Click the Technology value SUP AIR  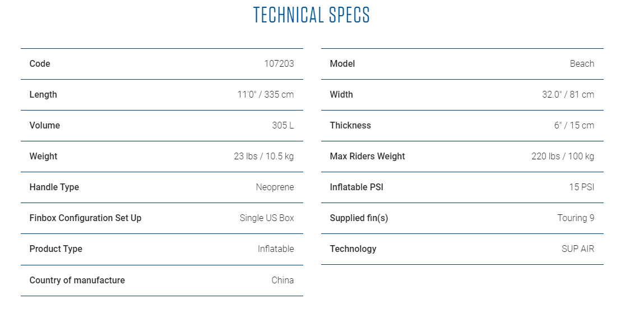tap(578, 249)
